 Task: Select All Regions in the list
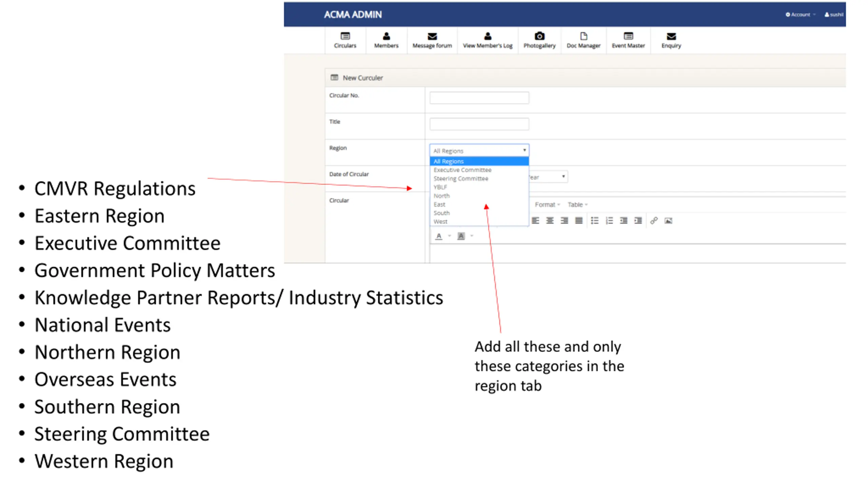tap(479, 161)
